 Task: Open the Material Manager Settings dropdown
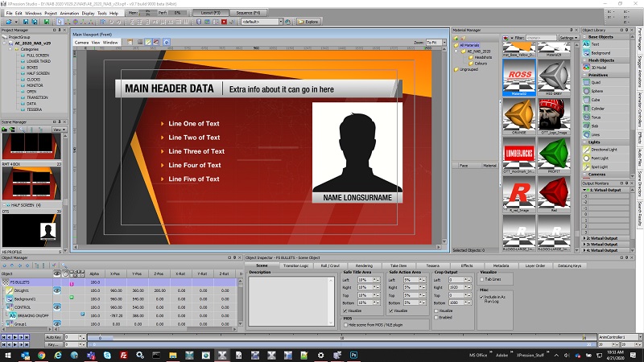(x=569, y=37)
